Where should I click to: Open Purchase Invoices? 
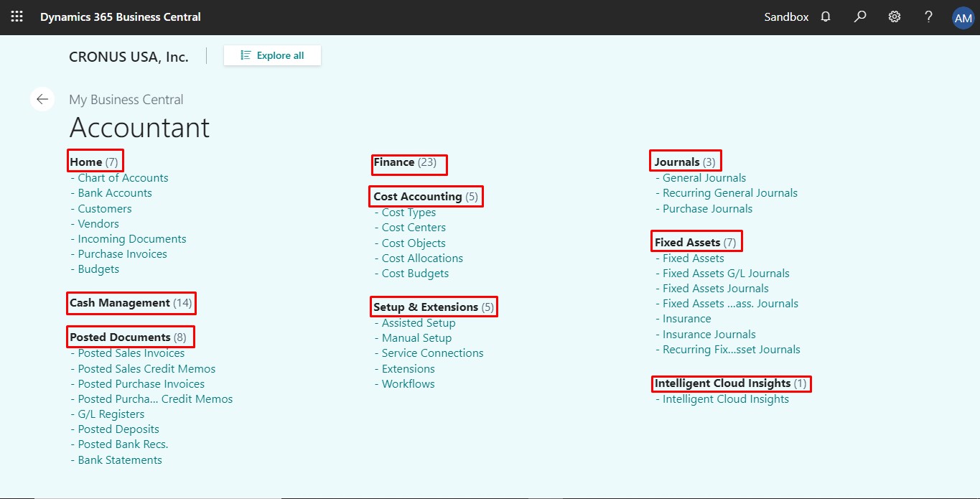[x=122, y=254]
